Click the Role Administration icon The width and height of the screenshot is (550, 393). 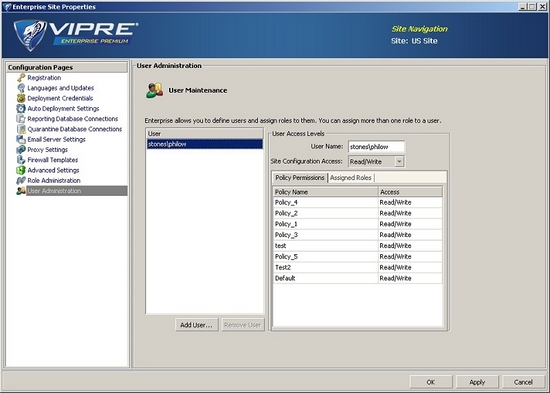[21, 180]
